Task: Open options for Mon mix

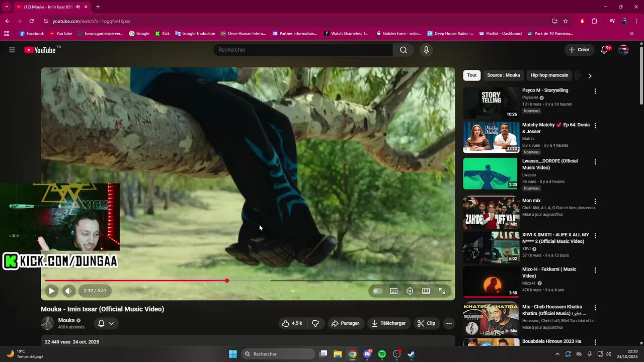Action: [x=595, y=202]
